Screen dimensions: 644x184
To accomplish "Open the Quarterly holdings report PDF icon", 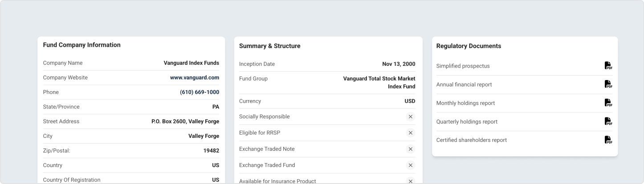I will [x=608, y=121].
